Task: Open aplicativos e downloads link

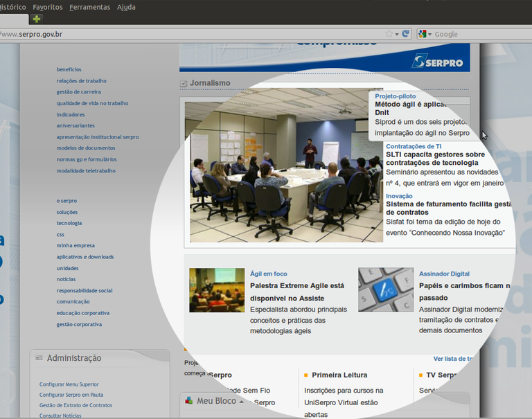Action: pyautogui.click(x=85, y=257)
